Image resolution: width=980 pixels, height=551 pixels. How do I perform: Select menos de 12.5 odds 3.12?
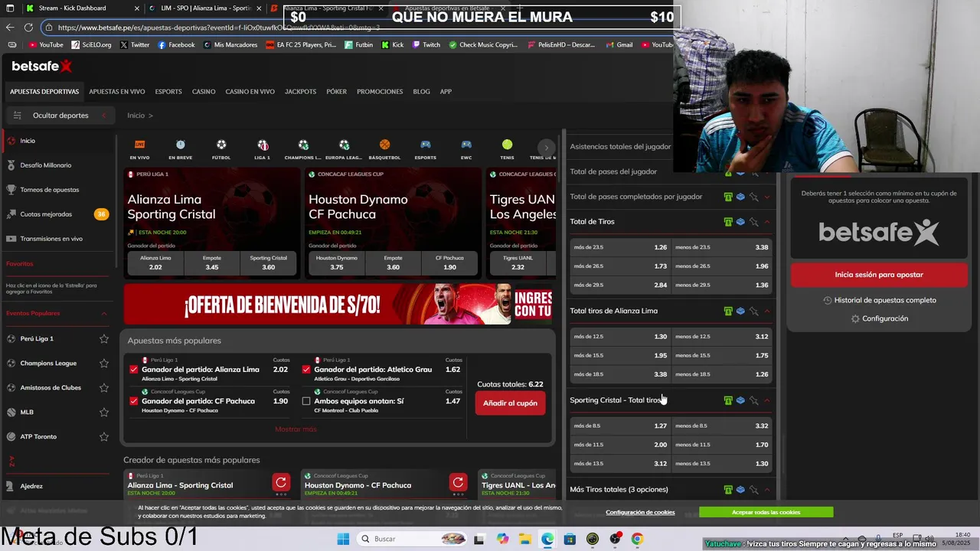(721, 337)
